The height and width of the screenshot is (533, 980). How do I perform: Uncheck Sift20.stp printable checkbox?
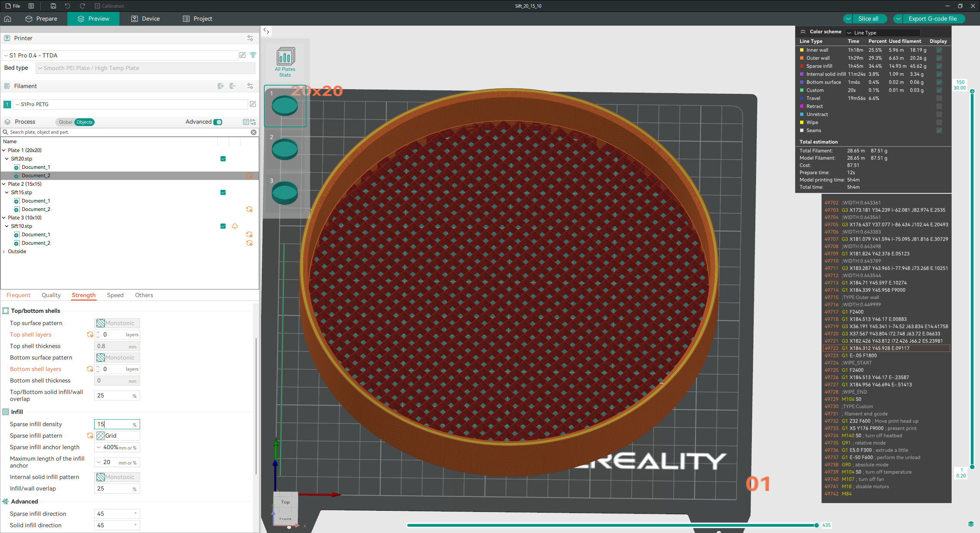[223, 159]
